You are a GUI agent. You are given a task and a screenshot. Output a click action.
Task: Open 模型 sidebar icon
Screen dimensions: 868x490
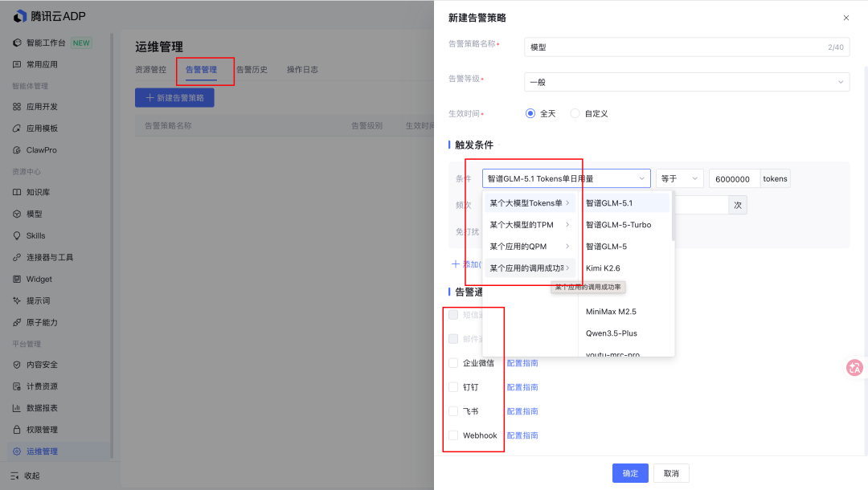pyautogui.click(x=17, y=214)
